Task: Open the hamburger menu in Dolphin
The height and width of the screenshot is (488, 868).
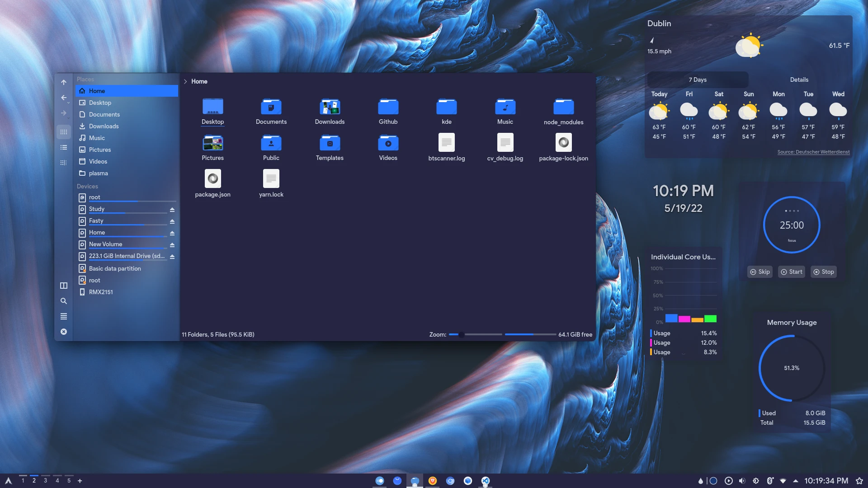Action: [64, 316]
